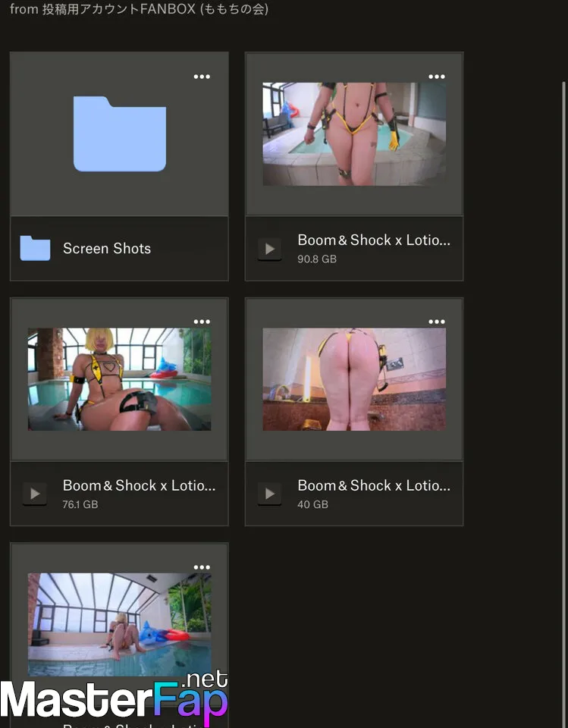
Task: Open the three-dot menu on the 40 GB video
Action: pyautogui.click(x=437, y=322)
